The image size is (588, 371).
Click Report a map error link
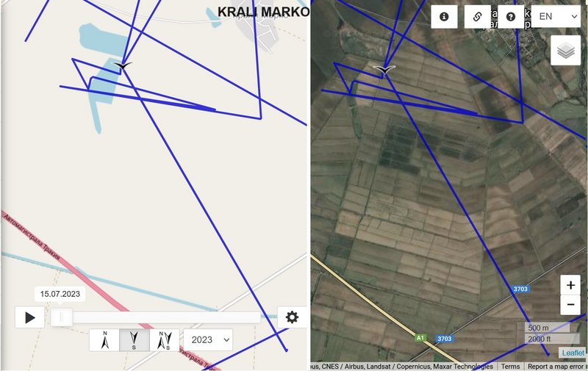click(x=556, y=366)
